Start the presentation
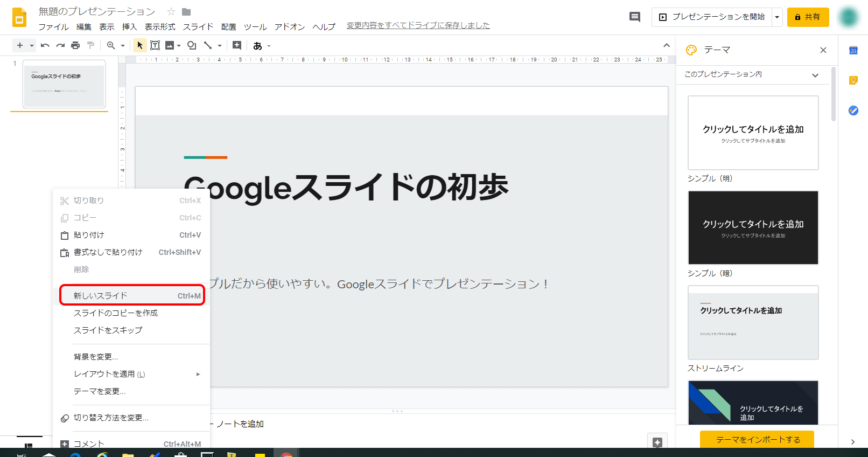The height and width of the screenshot is (457, 868). [712, 17]
